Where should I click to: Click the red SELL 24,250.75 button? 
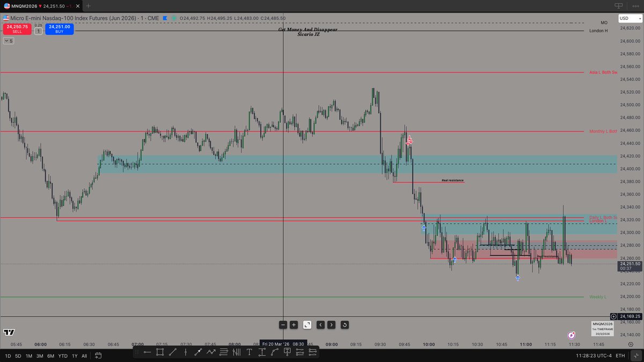click(x=17, y=28)
